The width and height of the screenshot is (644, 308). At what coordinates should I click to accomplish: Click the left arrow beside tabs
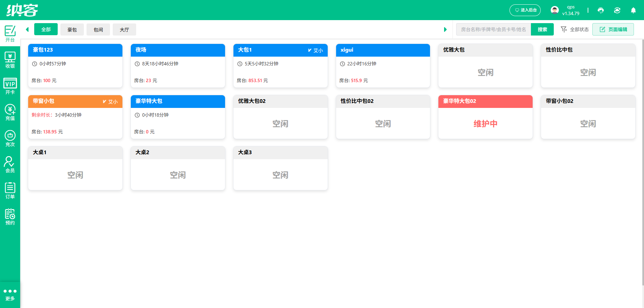tap(28, 29)
